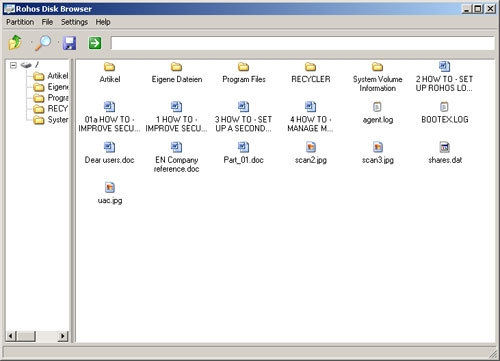Click the tree pane right scroll arrow
This screenshot has width=500, height=361.
(62, 336)
